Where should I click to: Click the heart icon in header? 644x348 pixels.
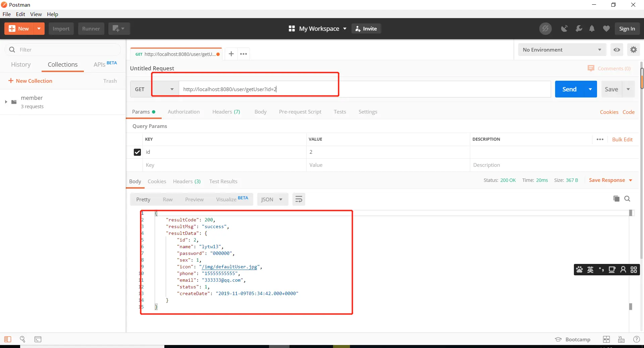pos(606,29)
